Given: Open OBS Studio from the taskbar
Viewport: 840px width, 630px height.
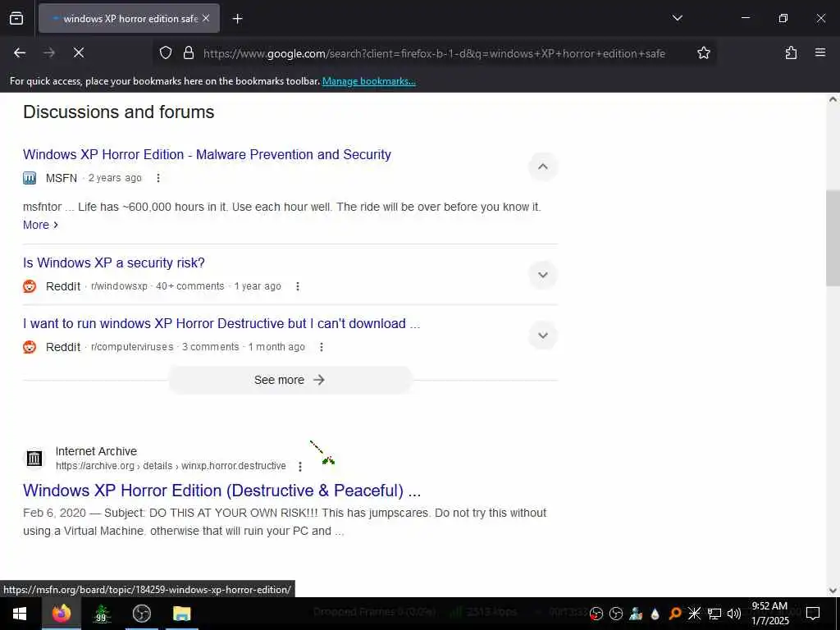Looking at the screenshot, I should pos(141,614).
